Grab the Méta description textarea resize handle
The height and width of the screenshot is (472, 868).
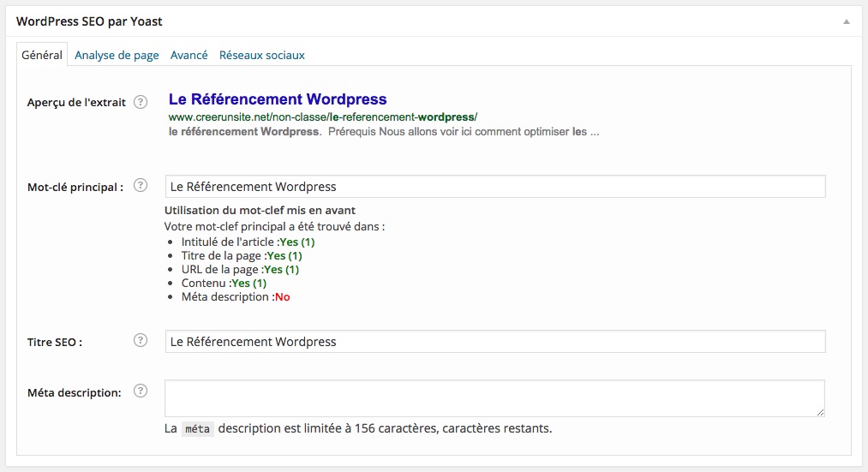820,412
